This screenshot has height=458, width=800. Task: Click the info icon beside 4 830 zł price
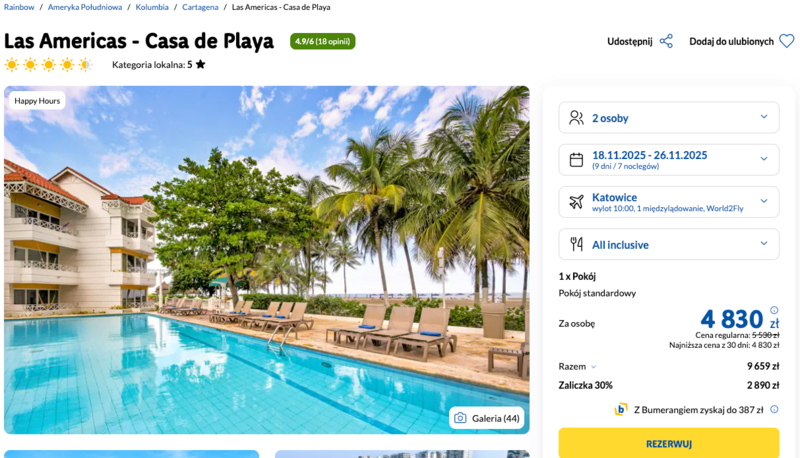tap(774, 310)
